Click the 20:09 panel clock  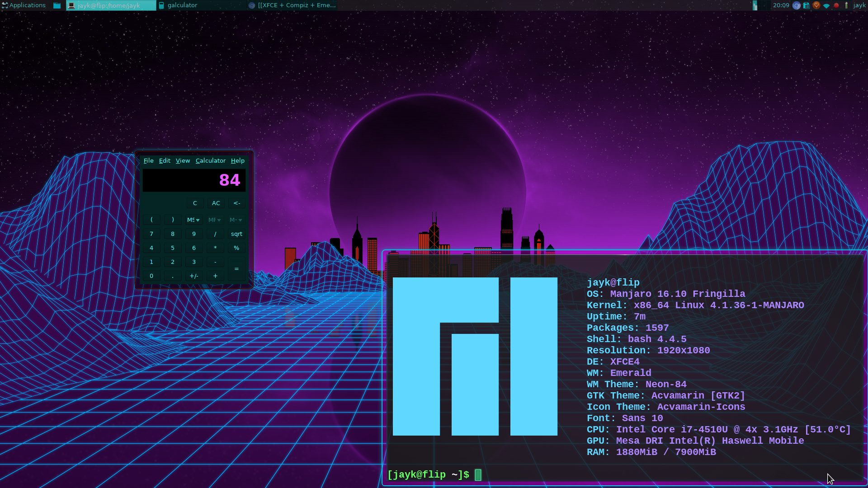781,5
